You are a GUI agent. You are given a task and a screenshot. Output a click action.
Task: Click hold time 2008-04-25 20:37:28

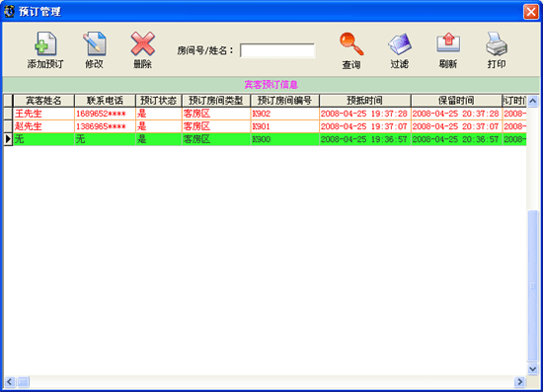pyautogui.click(x=456, y=114)
